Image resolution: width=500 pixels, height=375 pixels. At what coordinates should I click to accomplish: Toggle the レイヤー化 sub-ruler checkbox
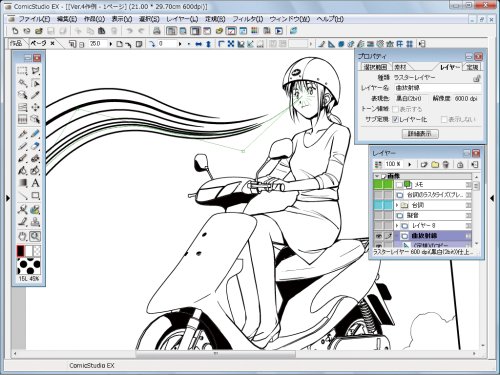[395, 119]
